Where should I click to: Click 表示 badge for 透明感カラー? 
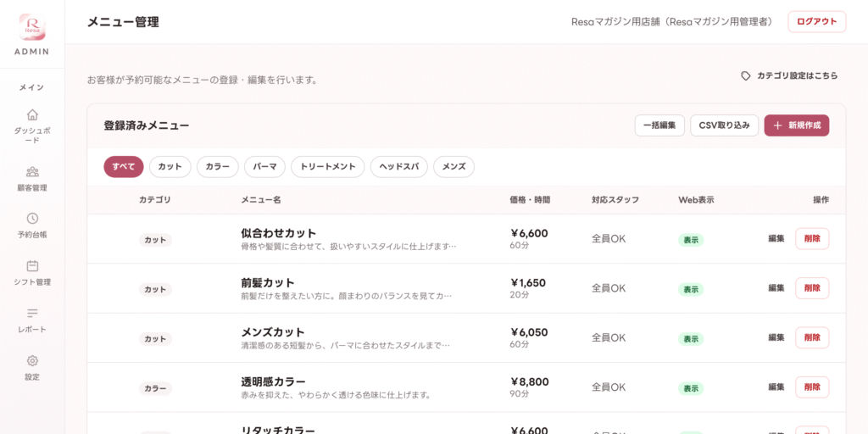[690, 388]
